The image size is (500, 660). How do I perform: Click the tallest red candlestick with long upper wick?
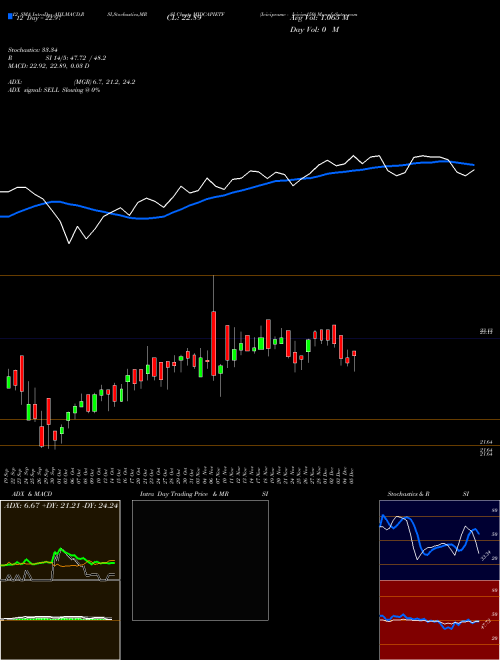(213, 343)
